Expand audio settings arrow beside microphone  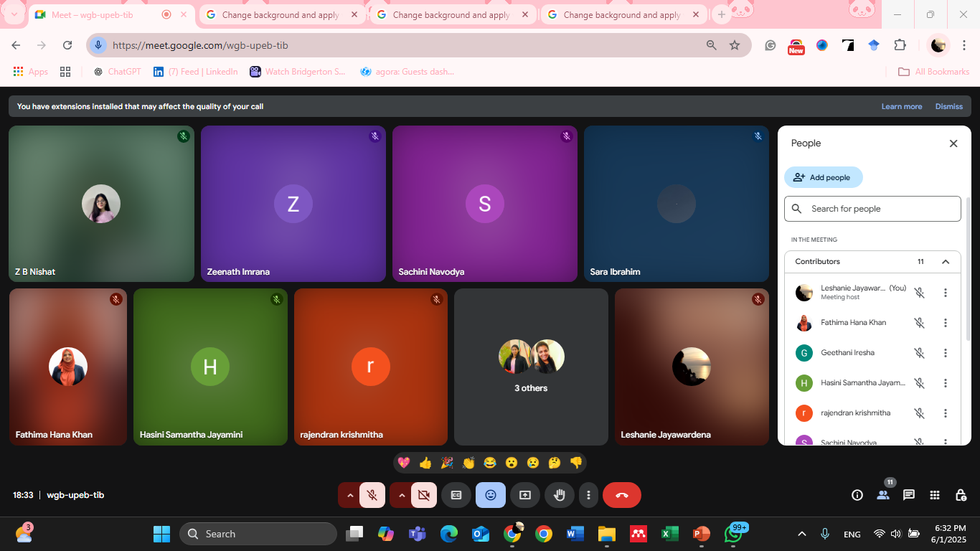(350, 495)
